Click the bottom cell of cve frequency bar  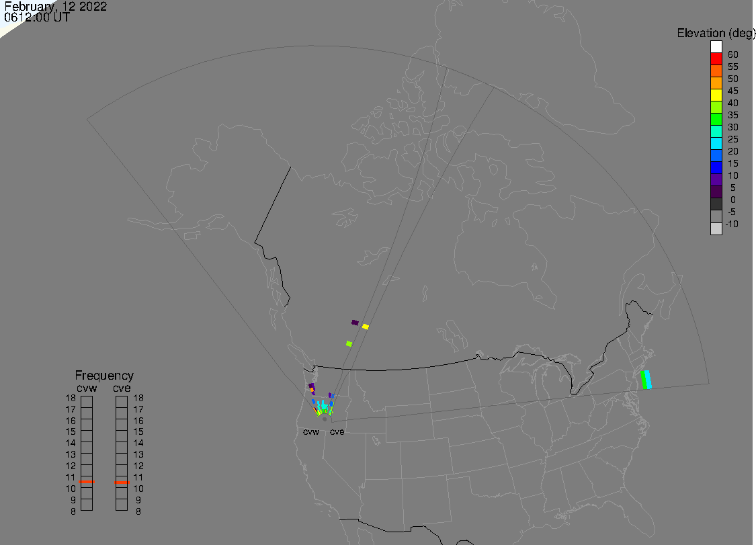tap(122, 505)
